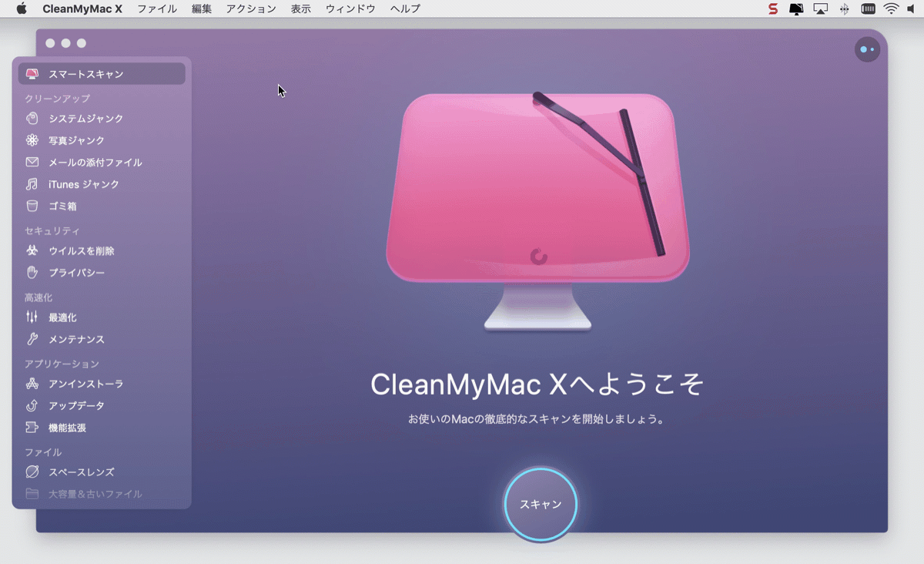Click the Smart Scan monitor icon in sidebar
924x564 pixels.
[x=32, y=74]
